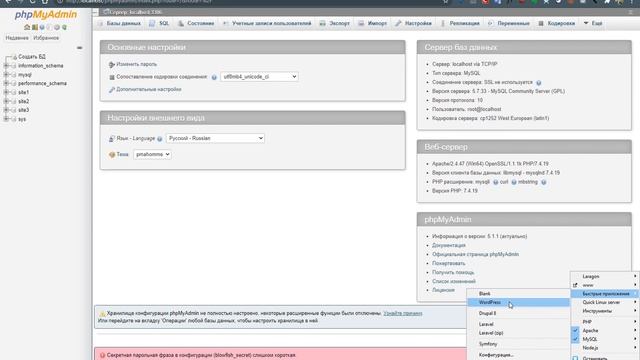The width and height of the screenshot is (640, 360).
Task: Open the Русский - Russian language dropdown
Action: pos(215,138)
